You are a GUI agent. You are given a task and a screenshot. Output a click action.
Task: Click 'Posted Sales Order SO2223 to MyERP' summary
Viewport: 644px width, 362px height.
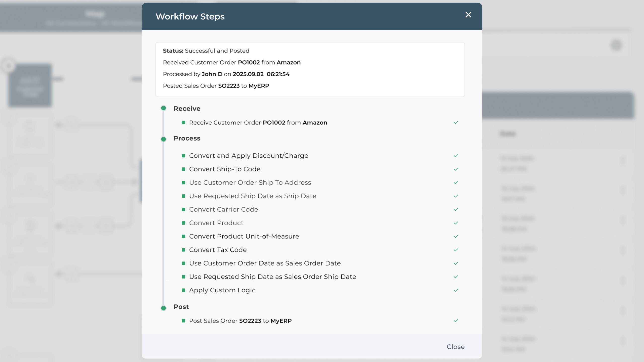pyautogui.click(x=216, y=86)
